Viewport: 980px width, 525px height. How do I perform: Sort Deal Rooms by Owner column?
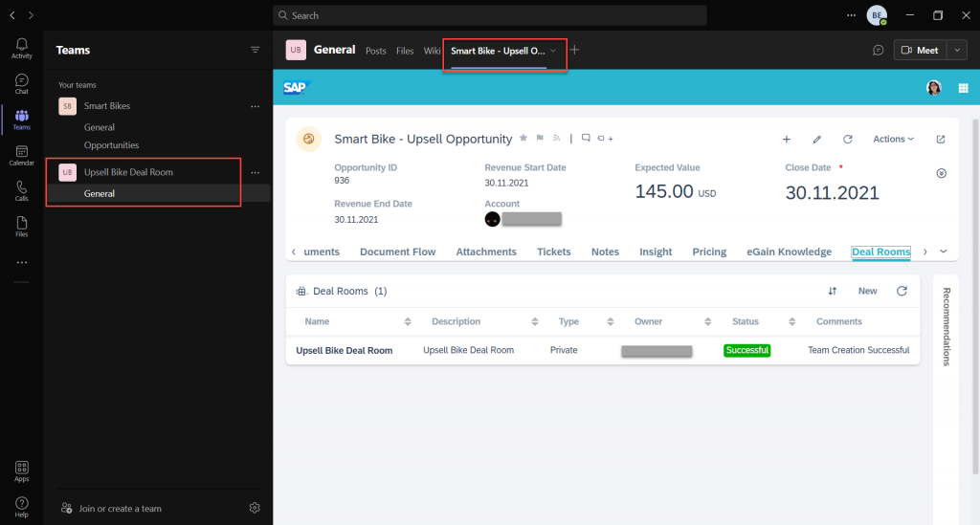click(707, 321)
